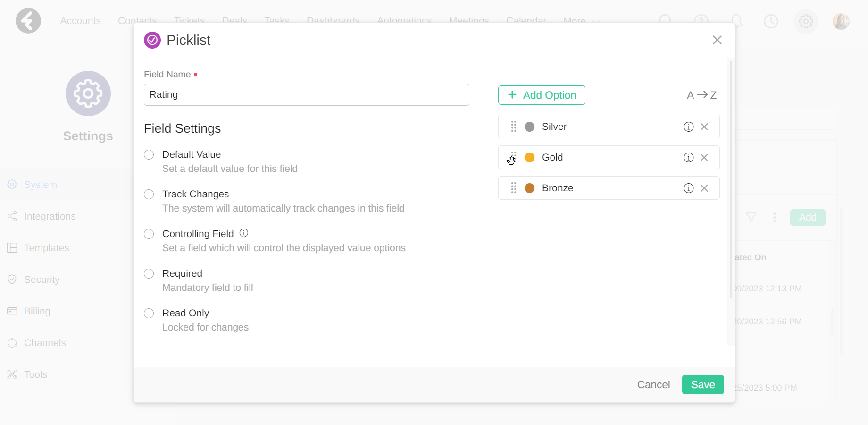Click the info icon on Gold row

pyautogui.click(x=689, y=157)
